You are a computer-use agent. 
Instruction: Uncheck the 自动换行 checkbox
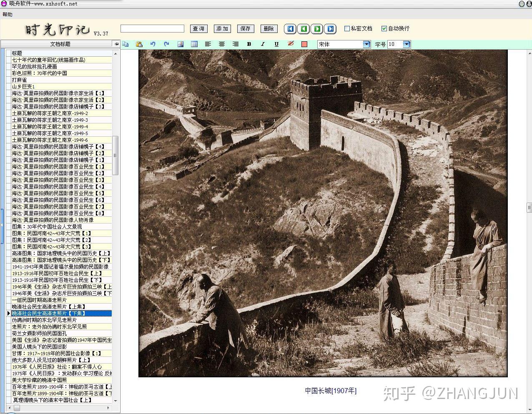384,29
